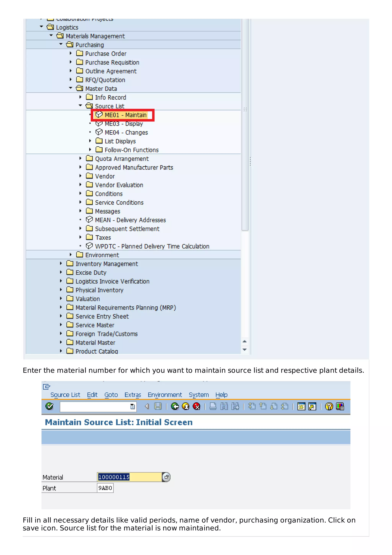Open the command field history dropdown
Viewport: 392px width, 555px height.
[x=132, y=407]
